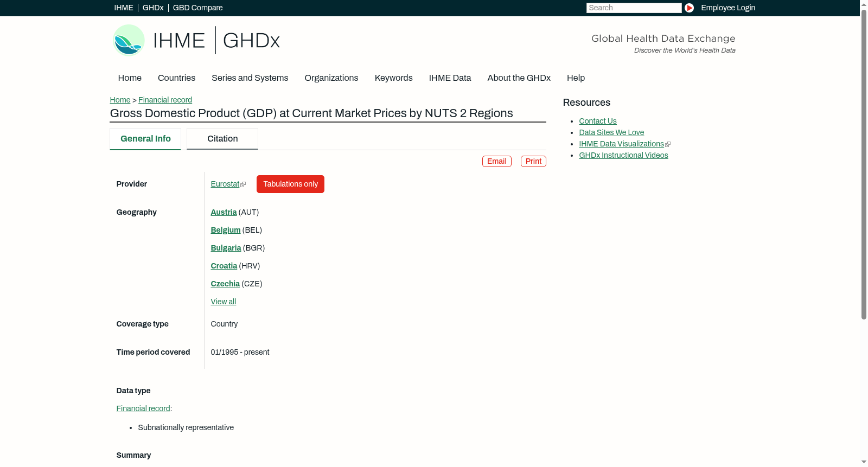Expand geography list with View all
The height and width of the screenshot is (467, 868).
(x=224, y=302)
